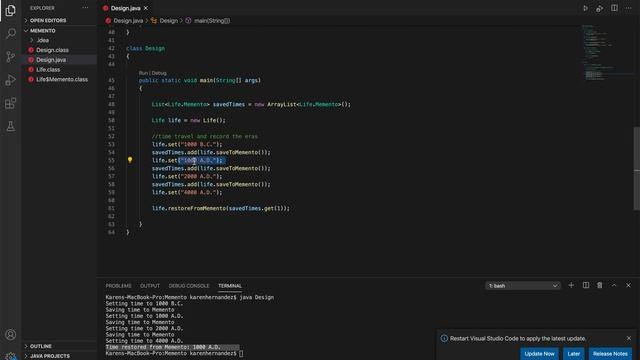Switch to the OUTPUT panel tab
Viewport: 640px width, 360px height.
pyautogui.click(x=150, y=286)
